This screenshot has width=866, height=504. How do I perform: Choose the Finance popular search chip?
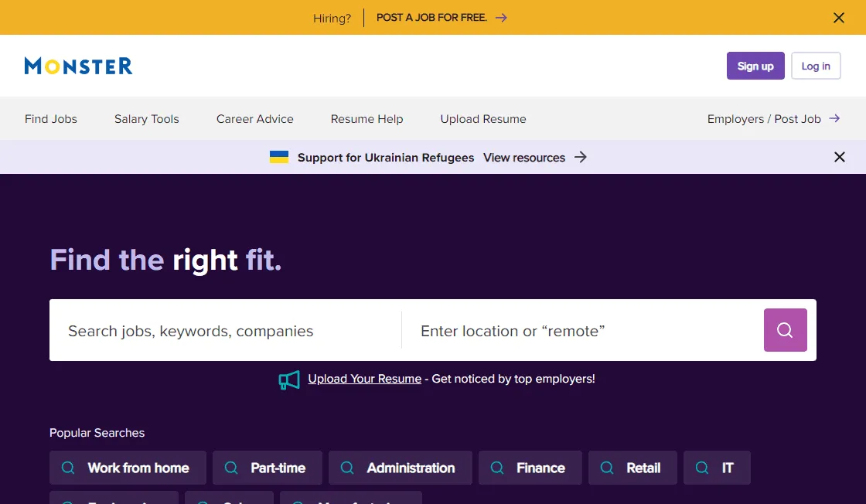530,468
